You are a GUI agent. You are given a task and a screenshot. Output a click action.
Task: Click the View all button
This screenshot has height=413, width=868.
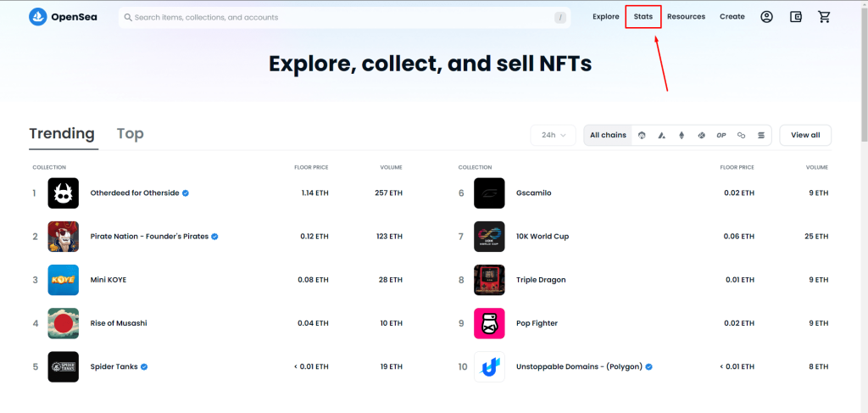(805, 135)
